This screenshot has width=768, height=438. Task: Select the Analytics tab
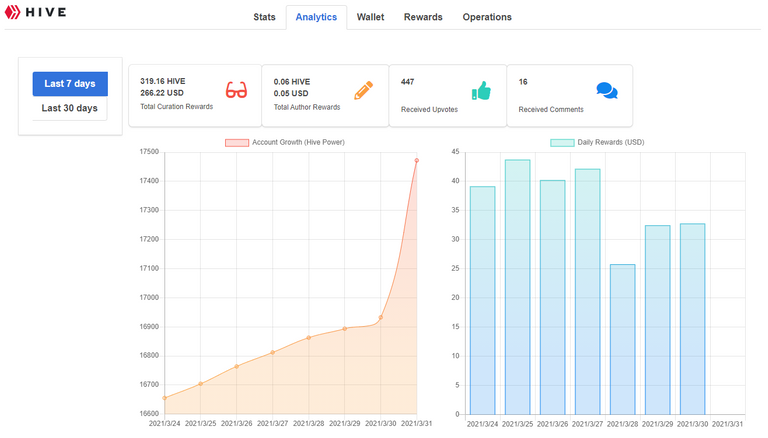(316, 17)
